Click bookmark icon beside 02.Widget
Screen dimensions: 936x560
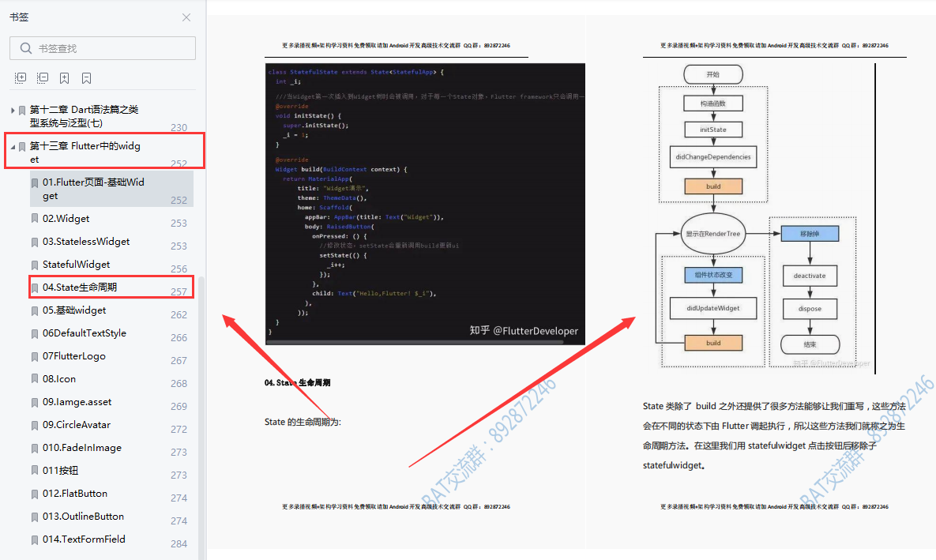[x=35, y=219]
